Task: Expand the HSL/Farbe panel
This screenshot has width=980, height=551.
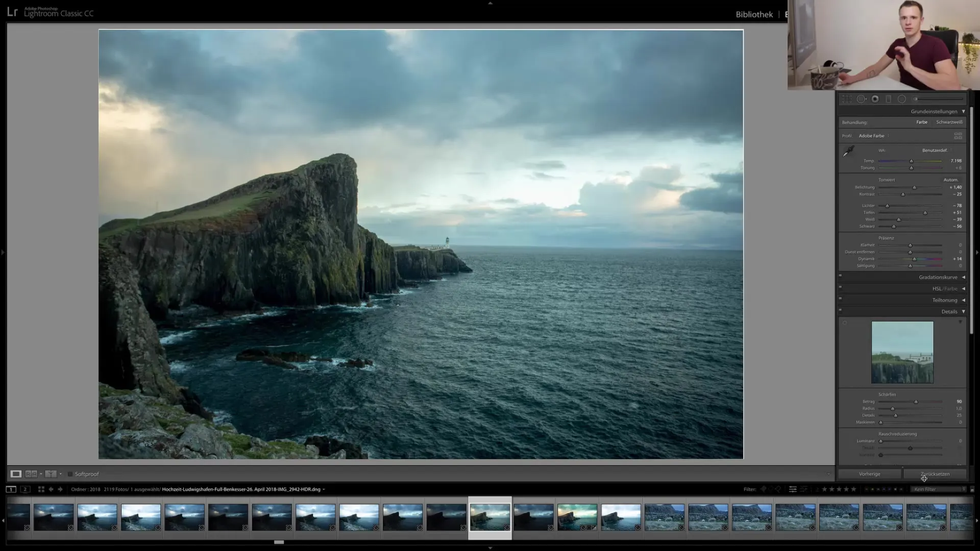Action: 964,289
